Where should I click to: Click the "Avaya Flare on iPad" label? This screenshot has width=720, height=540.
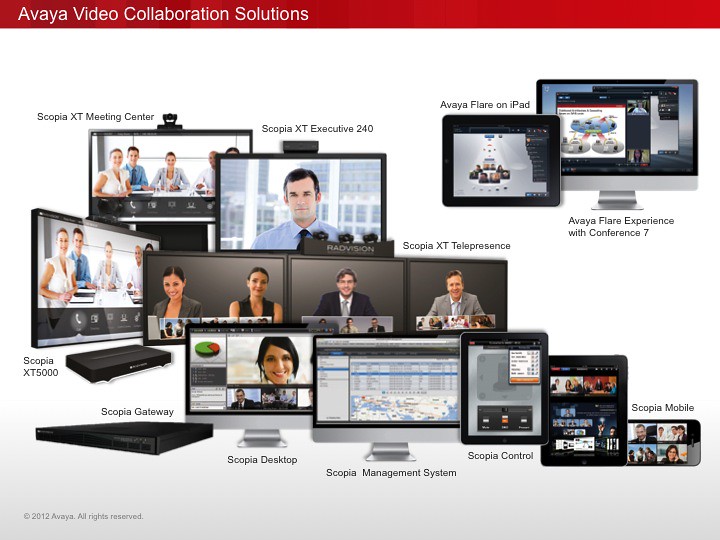pyautogui.click(x=485, y=105)
